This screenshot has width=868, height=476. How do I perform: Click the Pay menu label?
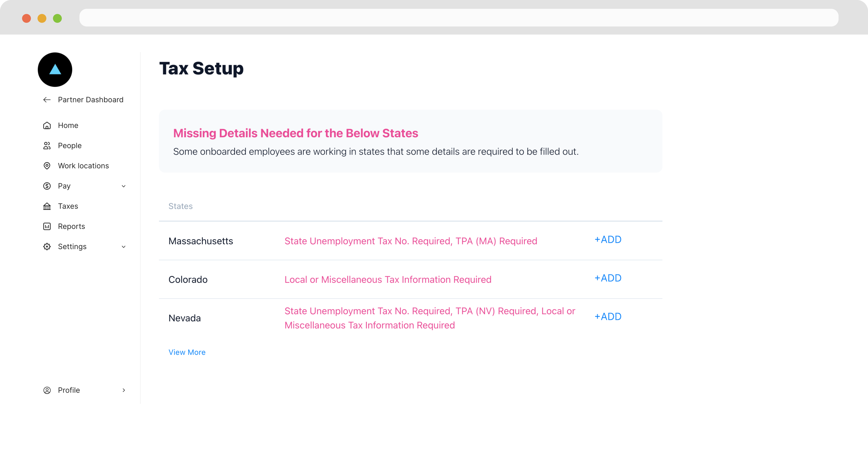[x=64, y=186]
